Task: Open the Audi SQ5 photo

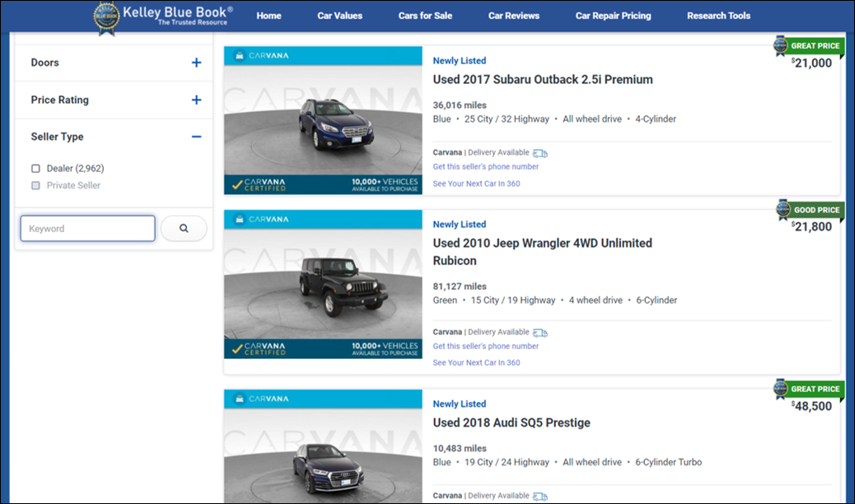Action: click(x=323, y=446)
